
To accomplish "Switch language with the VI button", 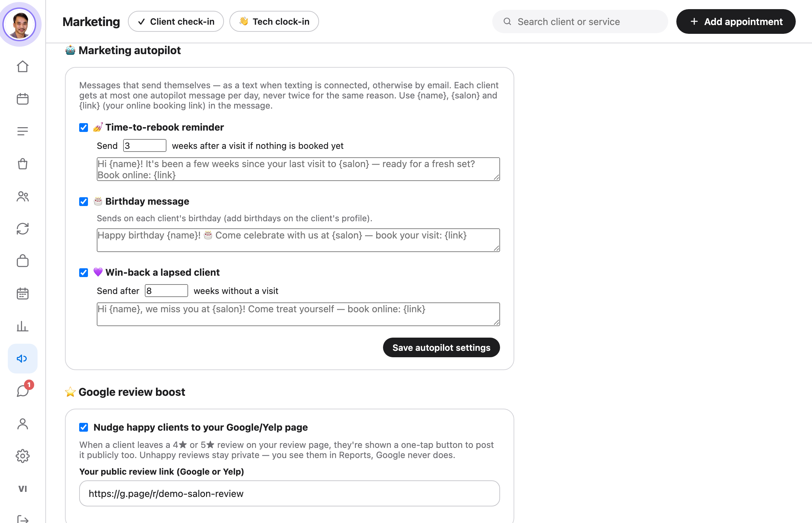I will point(23,489).
